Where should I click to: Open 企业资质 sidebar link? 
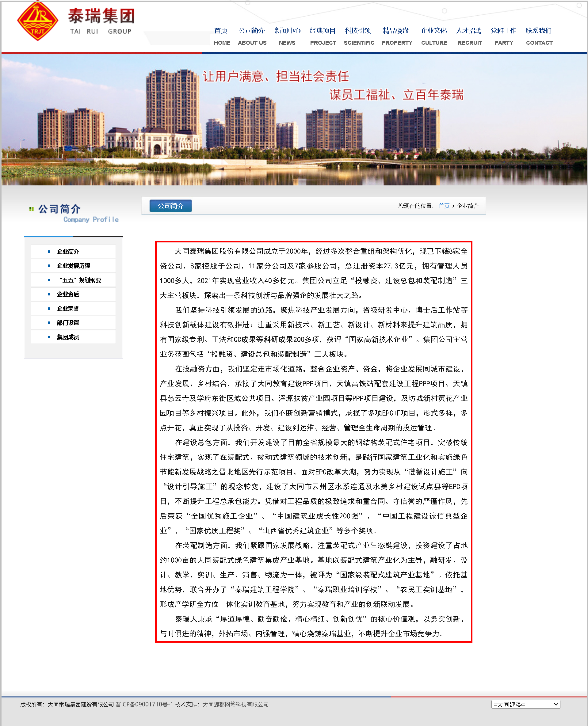point(68,294)
